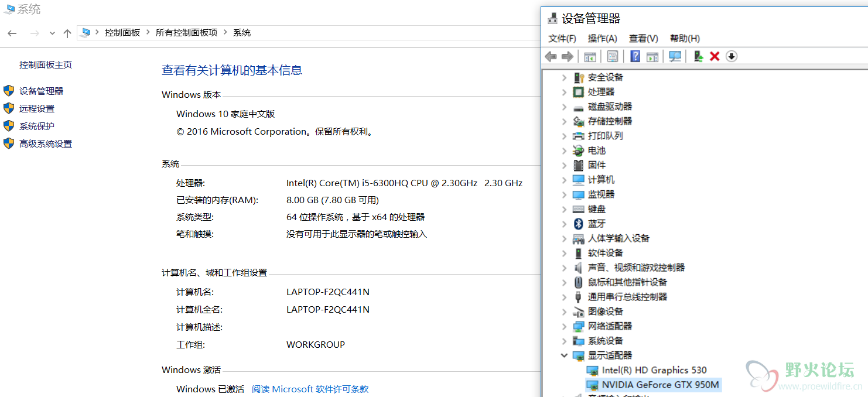Click 系统 at end of address breadcrumb
The height and width of the screenshot is (397, 868).
(x=242, y=33)
